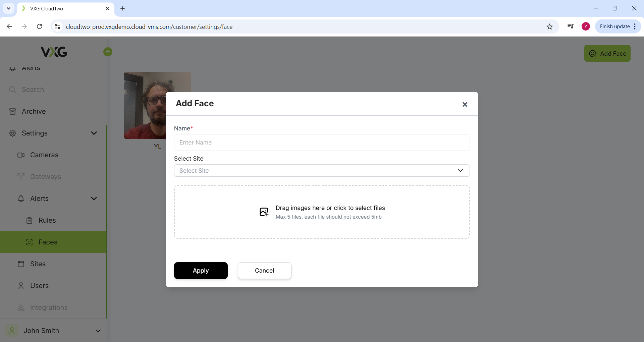This screenshot has height=342, width=644.
Task: Click the Rules clipboard icon
Action: pyautogui.click(x=30, y=220)
